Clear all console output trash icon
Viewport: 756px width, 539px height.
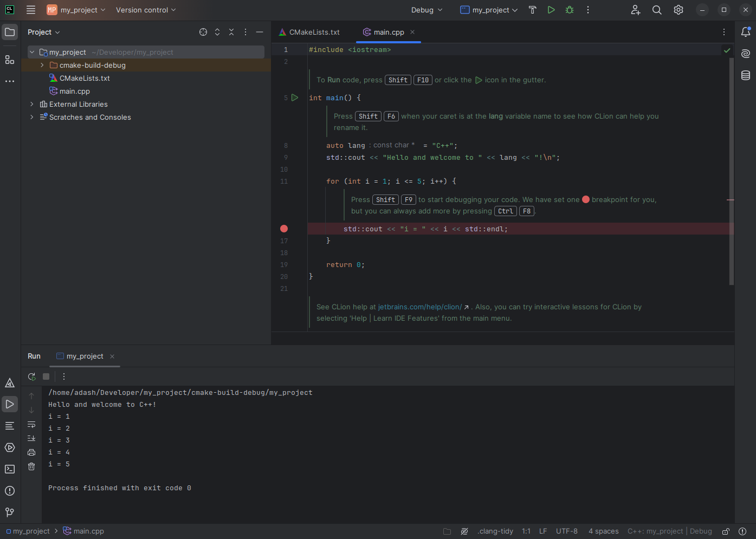click(x=31, y=466)
